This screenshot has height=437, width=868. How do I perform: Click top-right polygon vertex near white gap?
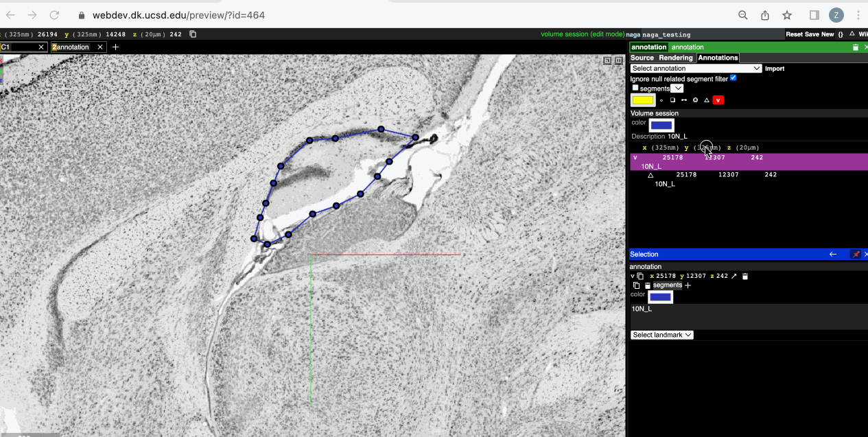(415, 137)
